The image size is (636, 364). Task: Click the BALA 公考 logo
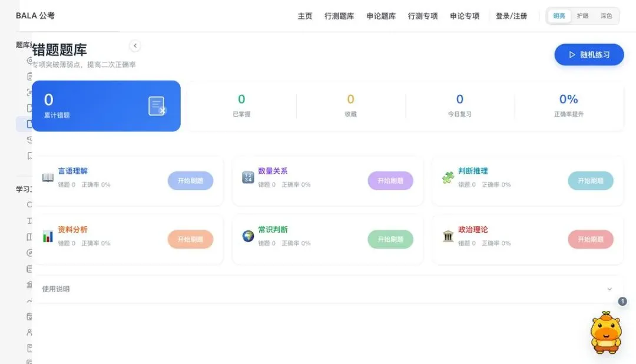click(x=35, y=15)
